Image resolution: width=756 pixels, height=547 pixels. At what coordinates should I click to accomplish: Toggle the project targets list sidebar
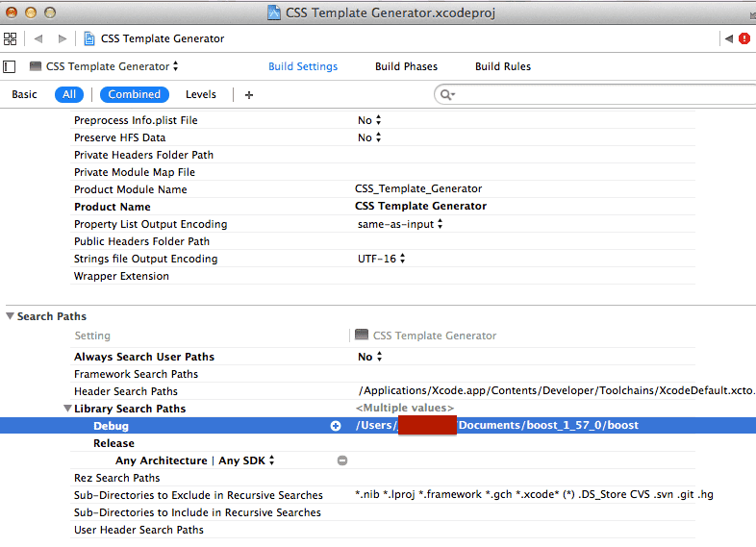click(10, 66)
